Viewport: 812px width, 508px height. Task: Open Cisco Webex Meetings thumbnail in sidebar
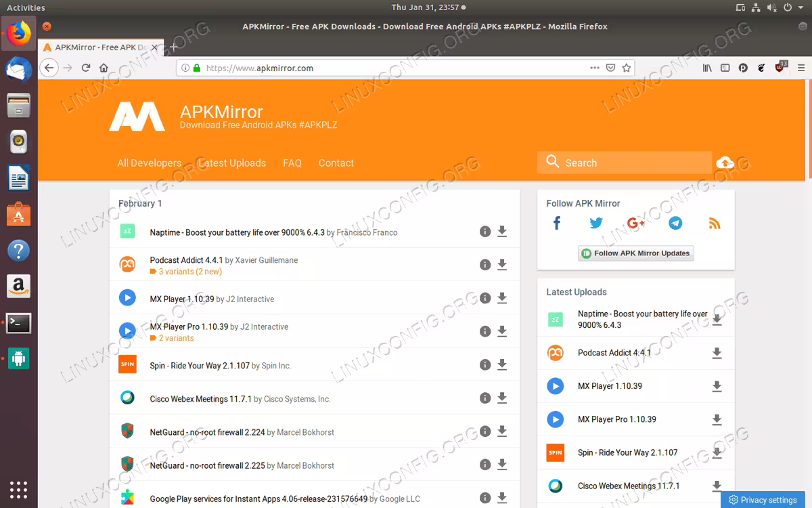coord(555,486)
